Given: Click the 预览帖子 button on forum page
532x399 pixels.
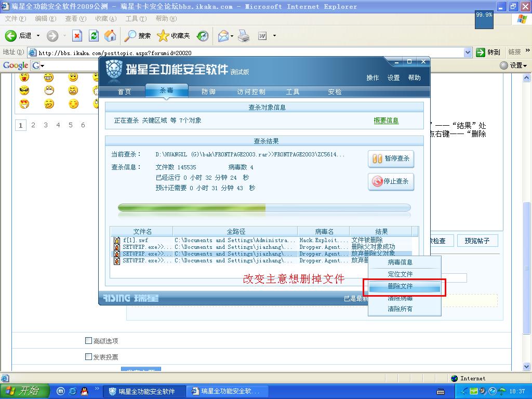Looking at the screenshot, I should (x=477, y=241).
